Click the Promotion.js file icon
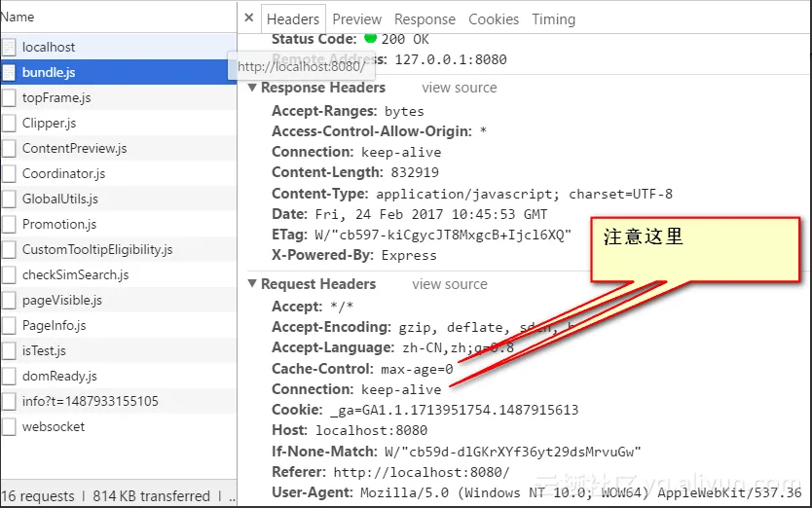Image resolution: width=812 pixels, height=508 pixels. [9, 225]
